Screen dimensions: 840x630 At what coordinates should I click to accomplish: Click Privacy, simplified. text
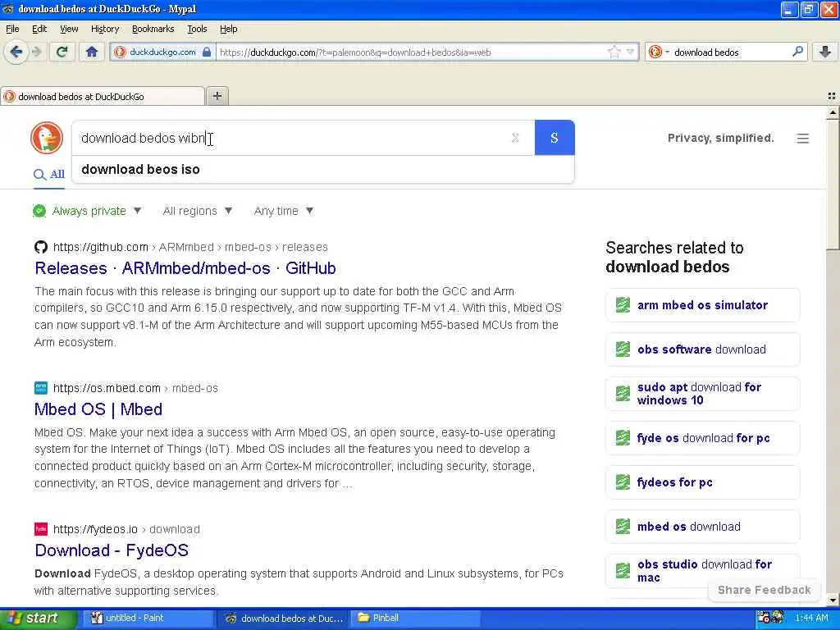(x=720, y=138)
